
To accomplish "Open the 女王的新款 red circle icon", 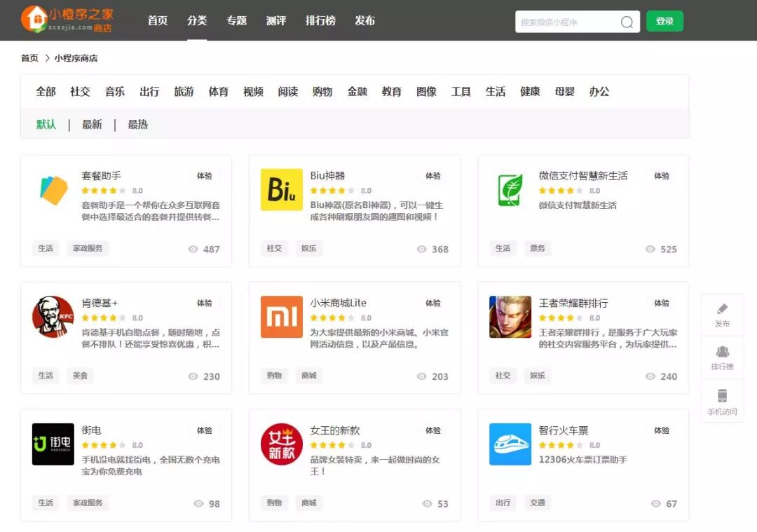I will click(282, 444).
